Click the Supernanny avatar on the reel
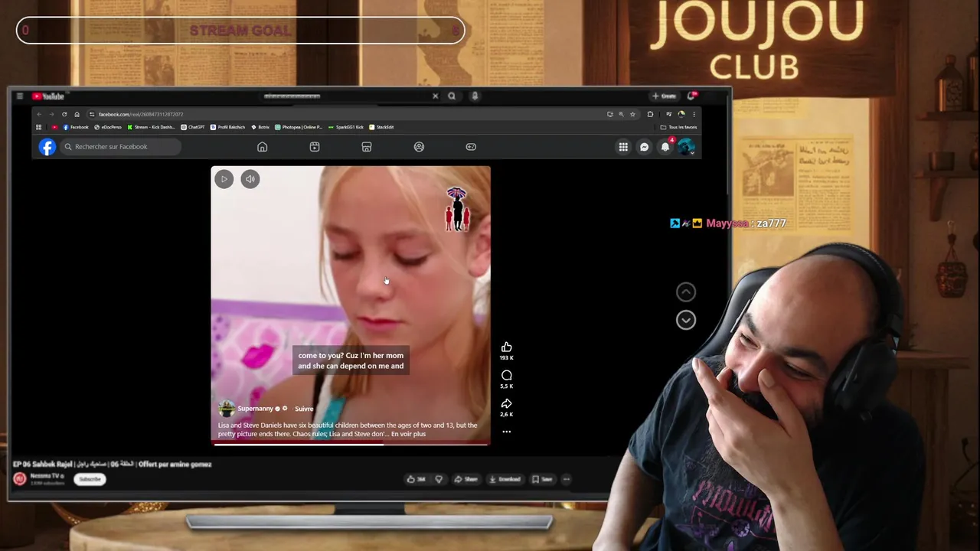Screen dimensions: 980x551 click(227, 409)
